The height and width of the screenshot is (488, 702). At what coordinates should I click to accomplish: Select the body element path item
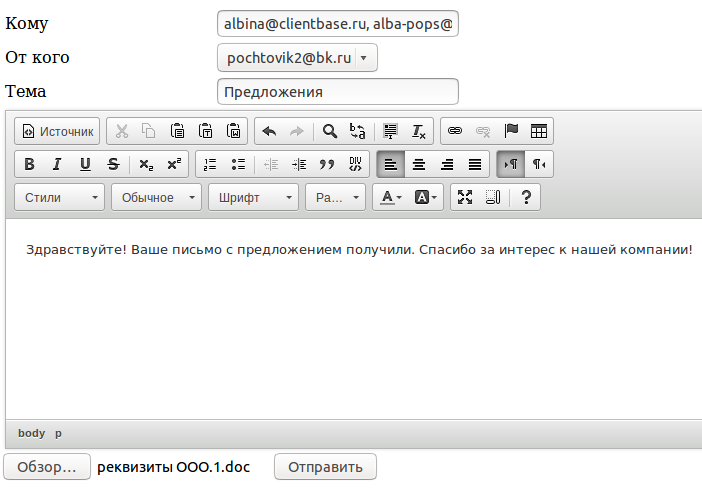pyautogui.click(x=31, y=433)
